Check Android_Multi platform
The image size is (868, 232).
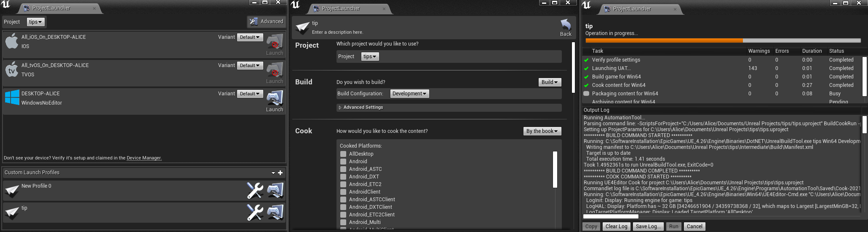click(343, 222)
